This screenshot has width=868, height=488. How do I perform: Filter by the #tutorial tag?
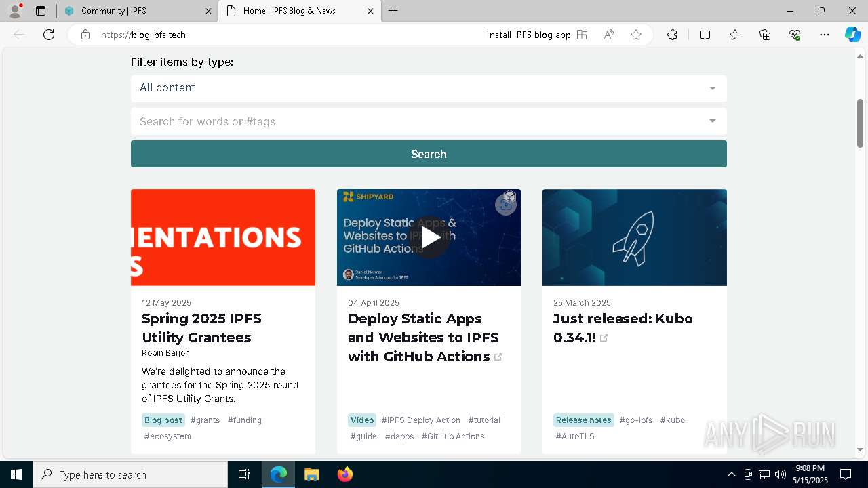[x=484, y=420]
